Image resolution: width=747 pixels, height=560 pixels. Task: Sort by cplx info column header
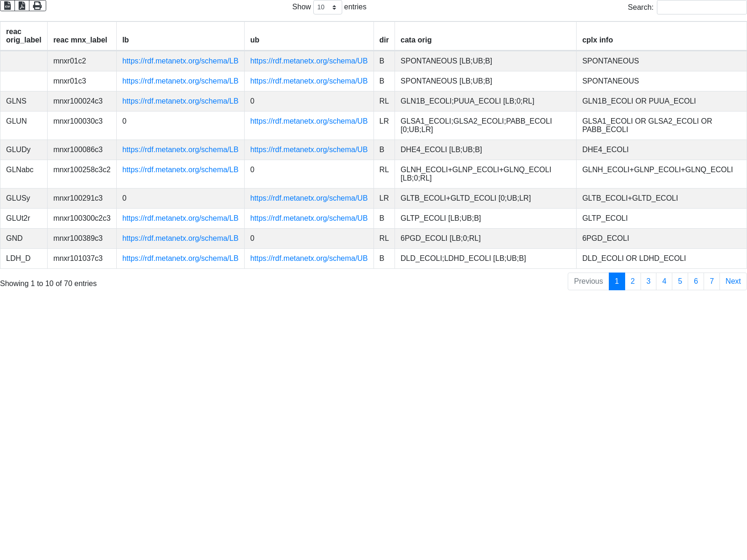598,40
